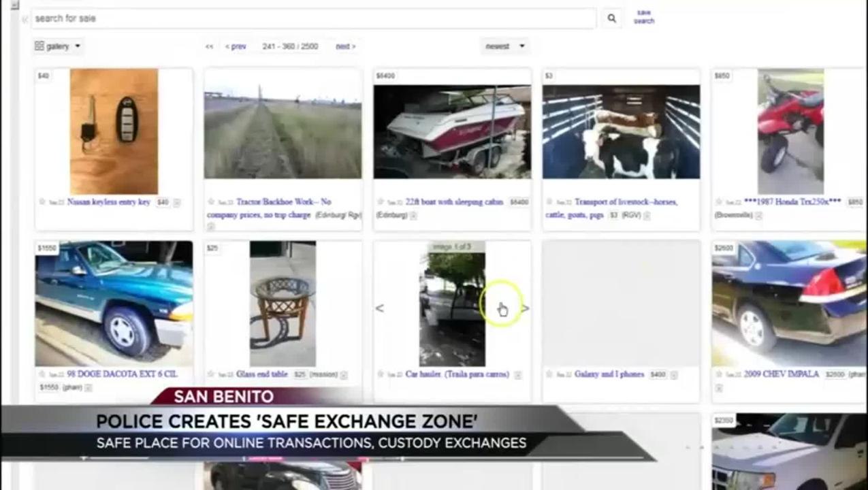868x490 pixels.
Task: Open the Glass end table listing title
Action: tap(262, 374)
